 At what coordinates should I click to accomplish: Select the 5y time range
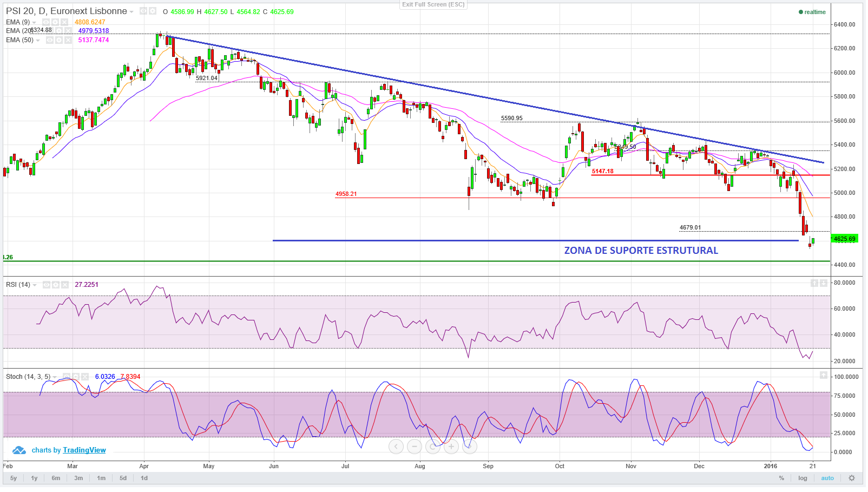click(14, 478)
